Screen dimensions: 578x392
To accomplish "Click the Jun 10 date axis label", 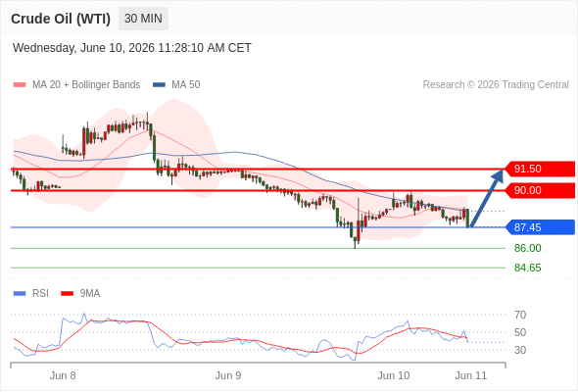I will tap(393, 375).
